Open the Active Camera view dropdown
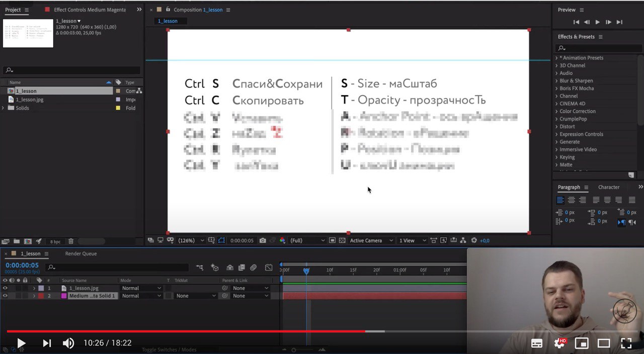 point(370,241)
